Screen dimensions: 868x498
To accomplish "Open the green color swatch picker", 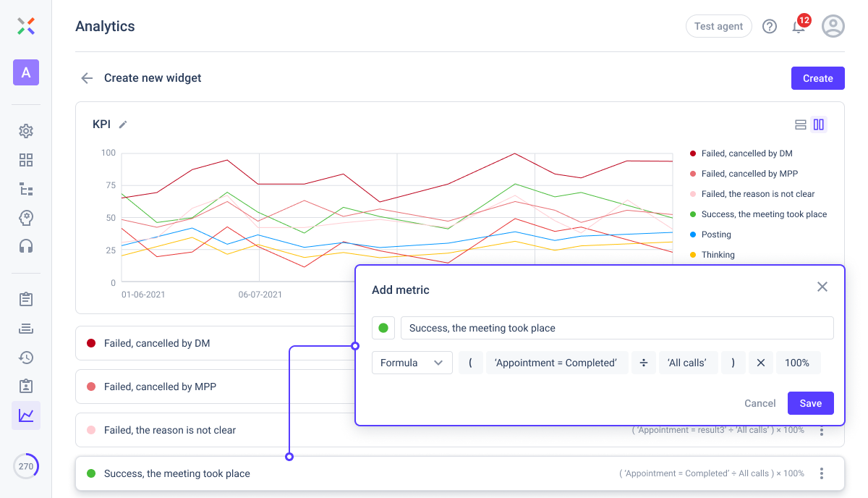I will point(383,328).
